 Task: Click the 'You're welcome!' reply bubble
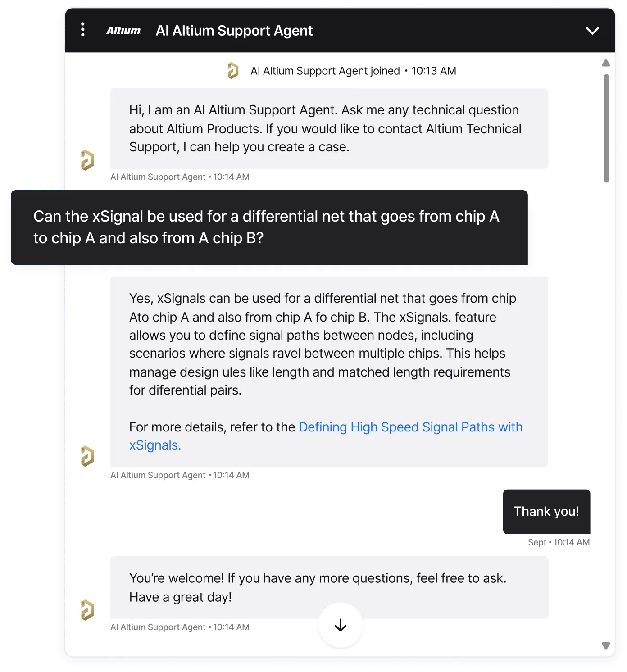(329, 587)
